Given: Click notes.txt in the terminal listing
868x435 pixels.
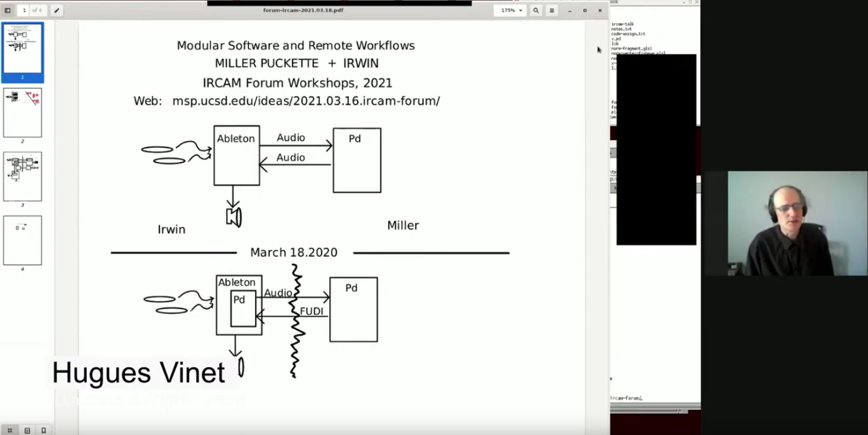Looking at the screenshot, I should coord(621,29).
